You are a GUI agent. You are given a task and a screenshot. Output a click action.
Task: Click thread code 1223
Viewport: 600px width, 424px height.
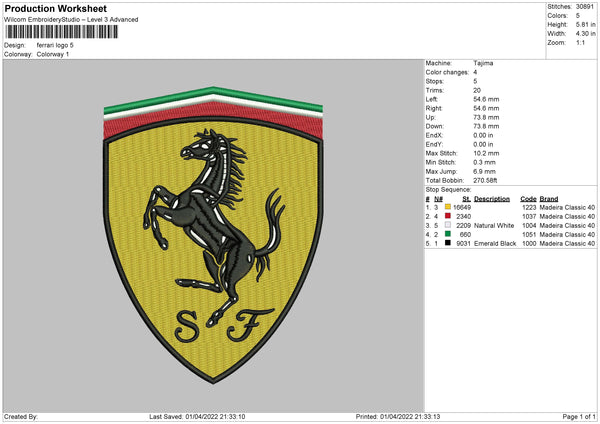tap(529, 207)
